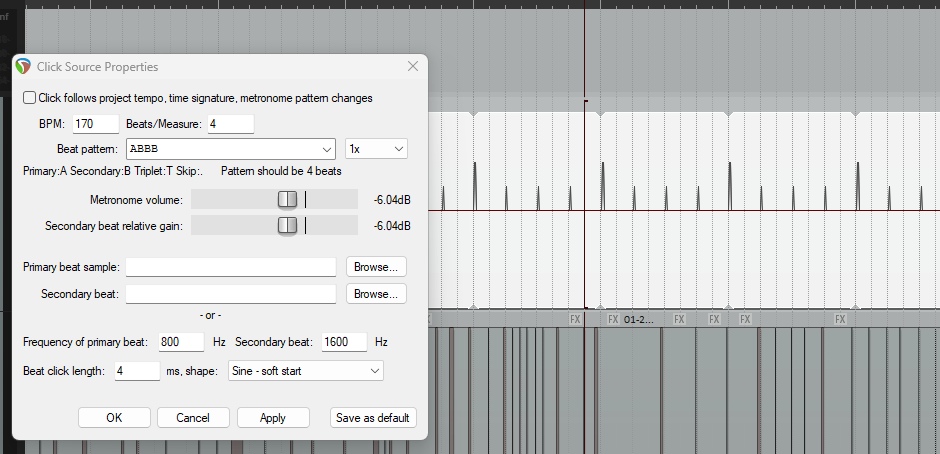The height and width of the screenshot is (454, 940).
Task: Open the Beat pattern combo box
Action: [x=230, y=148]
